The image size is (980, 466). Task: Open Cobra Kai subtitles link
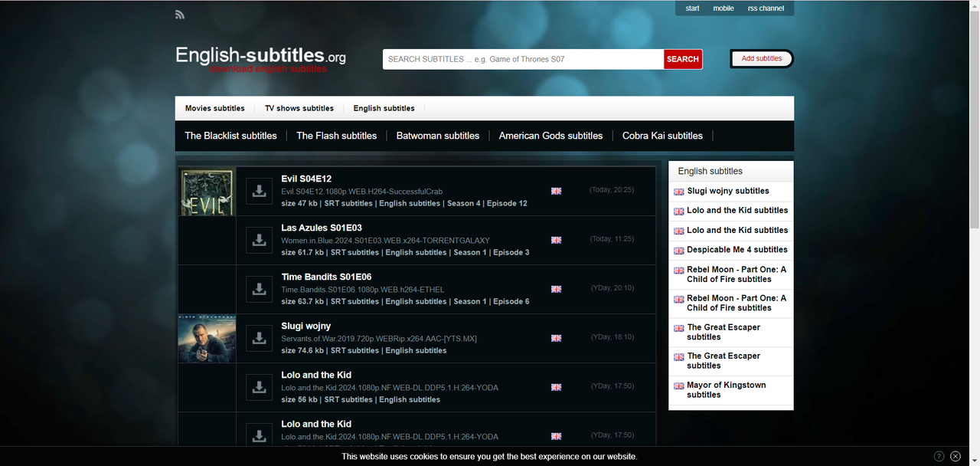662,136
